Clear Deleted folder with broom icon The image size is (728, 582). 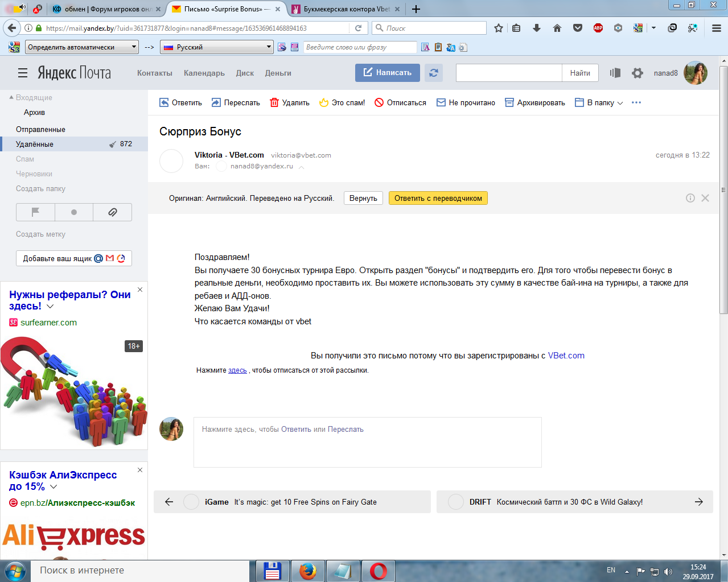tap(113, 145)
